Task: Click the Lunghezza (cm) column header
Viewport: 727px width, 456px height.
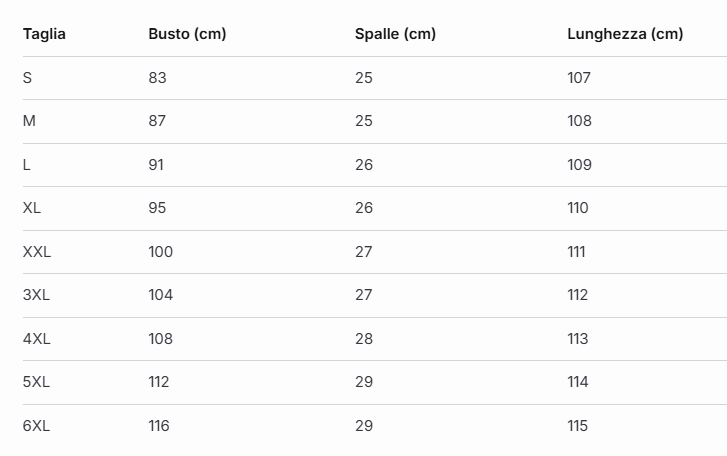Action: click(625, 34)
